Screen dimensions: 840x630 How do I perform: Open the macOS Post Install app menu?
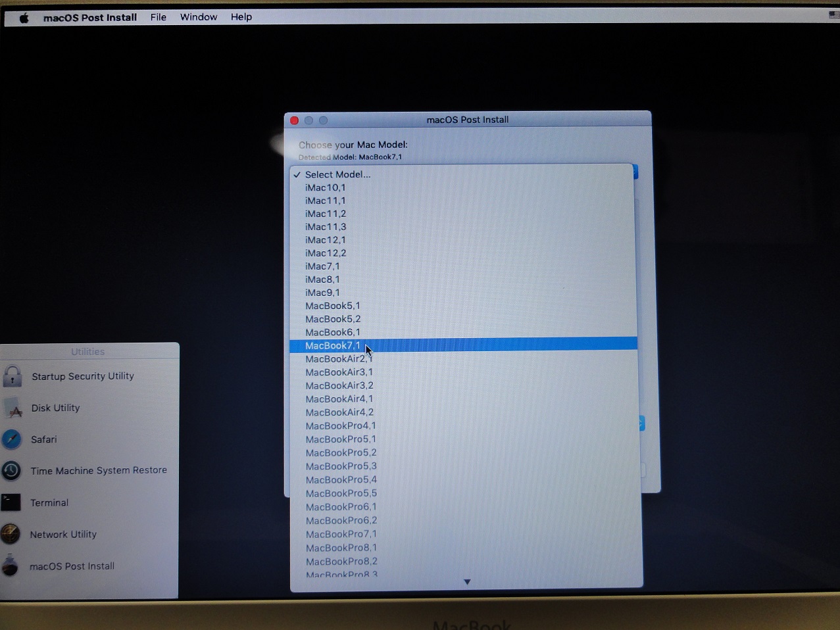[90, 18]
